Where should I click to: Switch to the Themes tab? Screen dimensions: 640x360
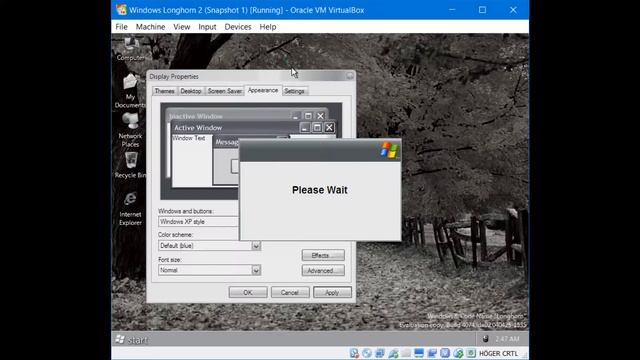pyautogui.click(x=164, y=91)
